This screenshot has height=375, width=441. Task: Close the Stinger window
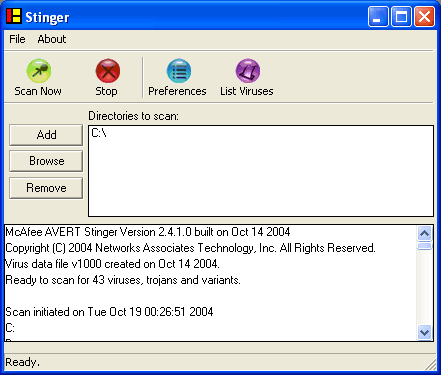[424, 16]
